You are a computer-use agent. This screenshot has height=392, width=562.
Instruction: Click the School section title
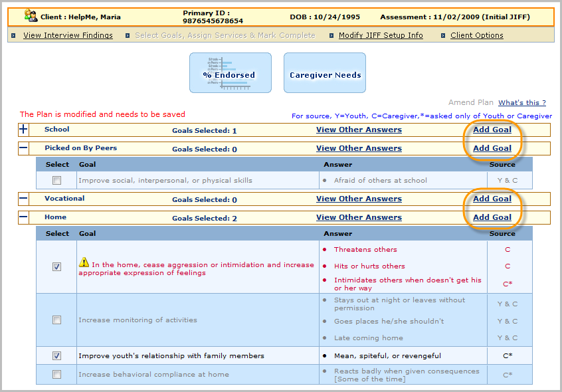click(57, 130)
